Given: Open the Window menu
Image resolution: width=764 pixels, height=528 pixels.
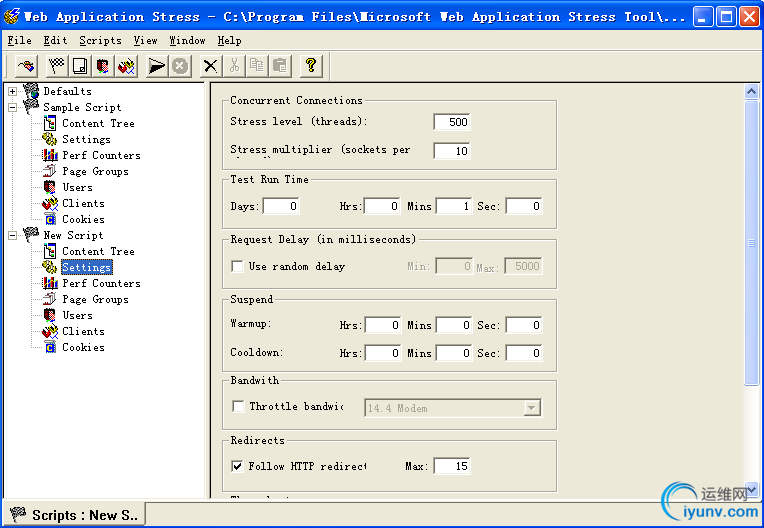Looking at the screenshot, I should 187,40.
